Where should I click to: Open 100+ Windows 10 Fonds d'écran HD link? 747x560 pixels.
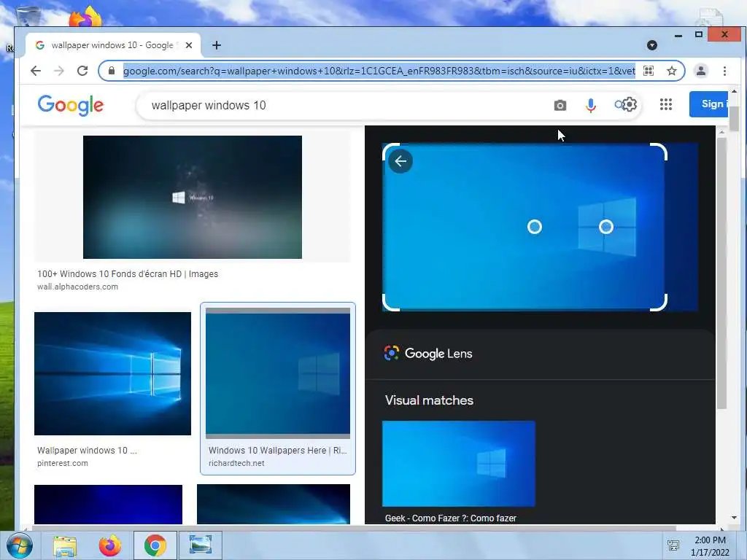128,274
